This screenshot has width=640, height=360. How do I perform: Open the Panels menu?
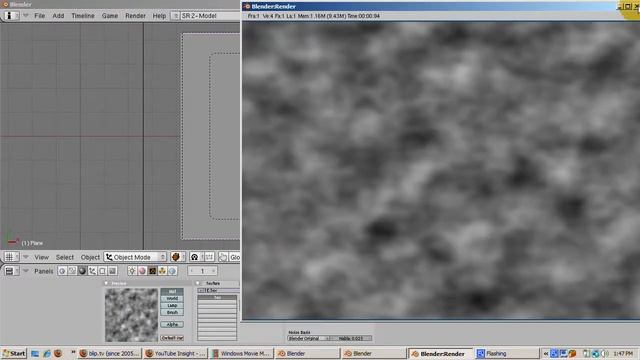point(44,271)
